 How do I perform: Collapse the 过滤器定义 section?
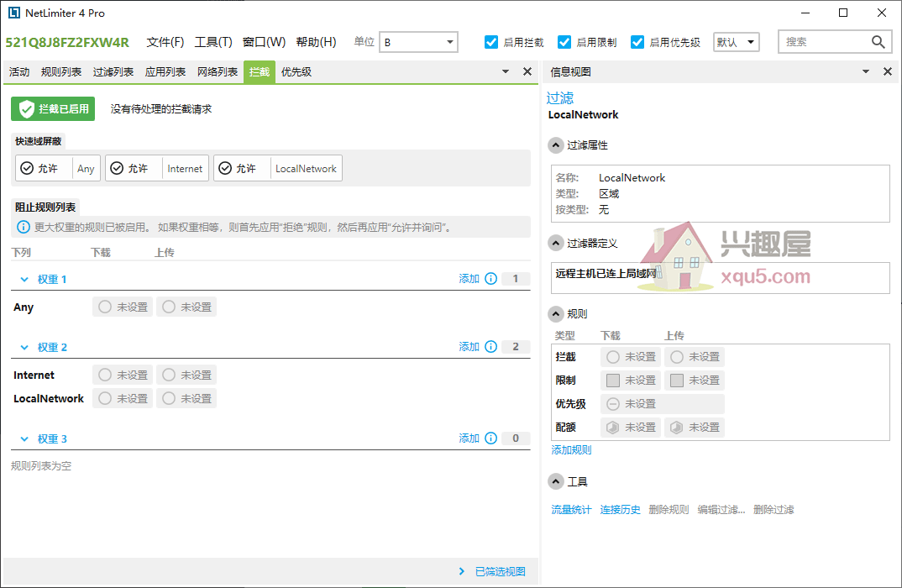tap(556, 244)
